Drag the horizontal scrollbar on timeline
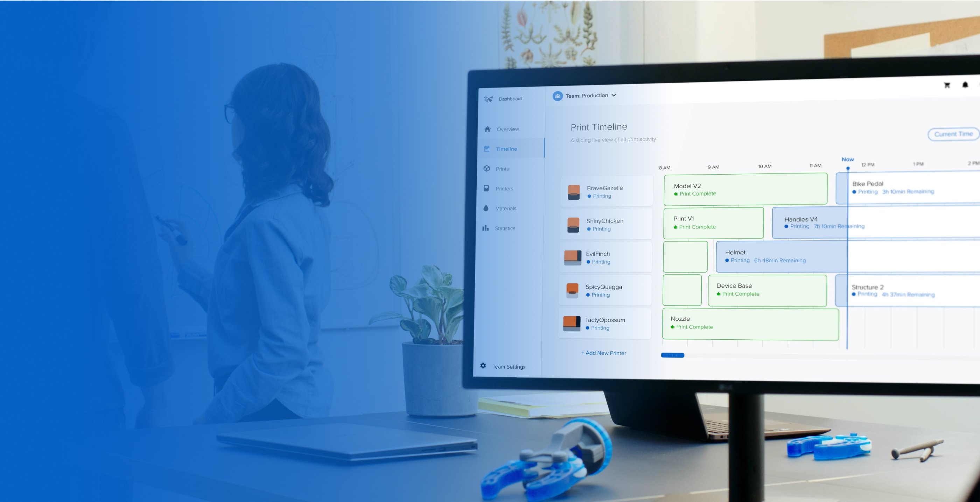 [672, 355]
